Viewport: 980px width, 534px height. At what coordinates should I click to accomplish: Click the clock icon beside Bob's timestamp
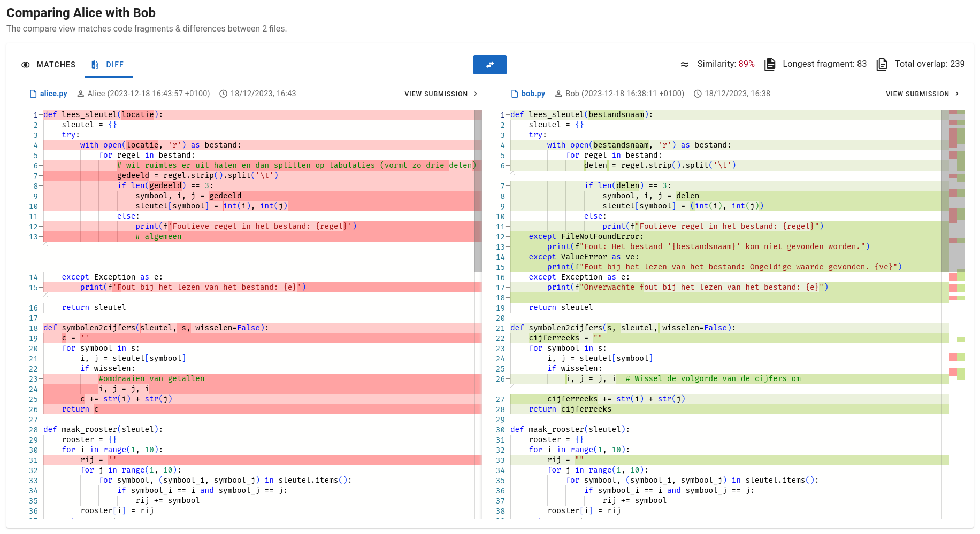coord(698,94)
